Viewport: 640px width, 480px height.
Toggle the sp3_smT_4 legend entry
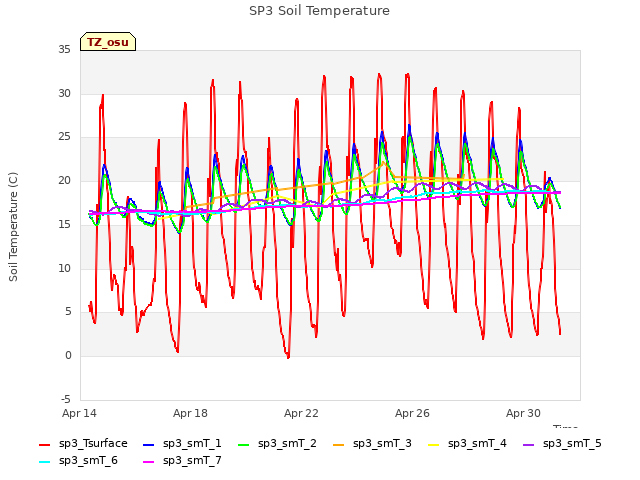pos(467,444)
